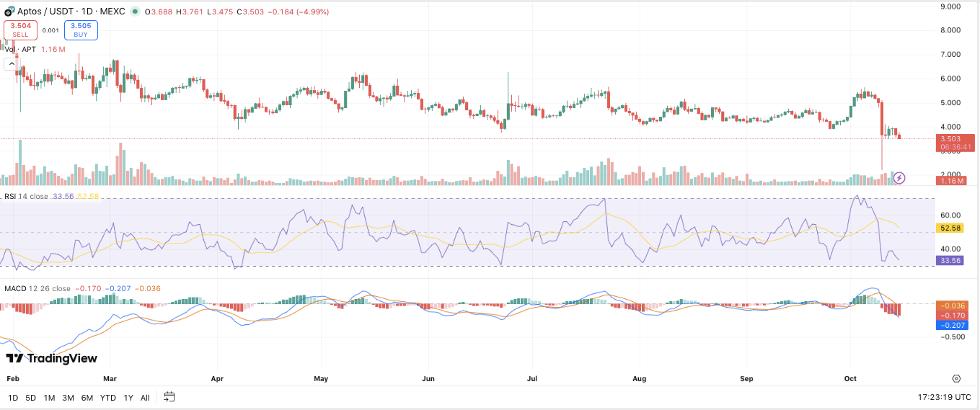Screen dimensions: 980x410
Task: Show All available chart history
Action: click(145, 398)
